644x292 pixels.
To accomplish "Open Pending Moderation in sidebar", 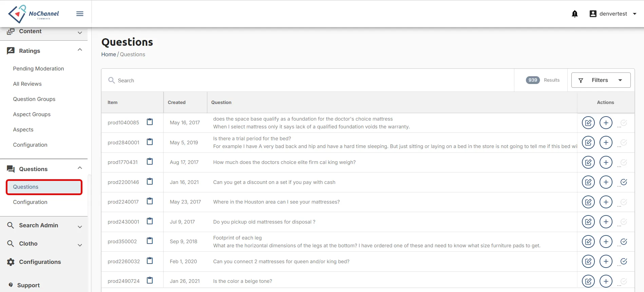I will [38, 68].
